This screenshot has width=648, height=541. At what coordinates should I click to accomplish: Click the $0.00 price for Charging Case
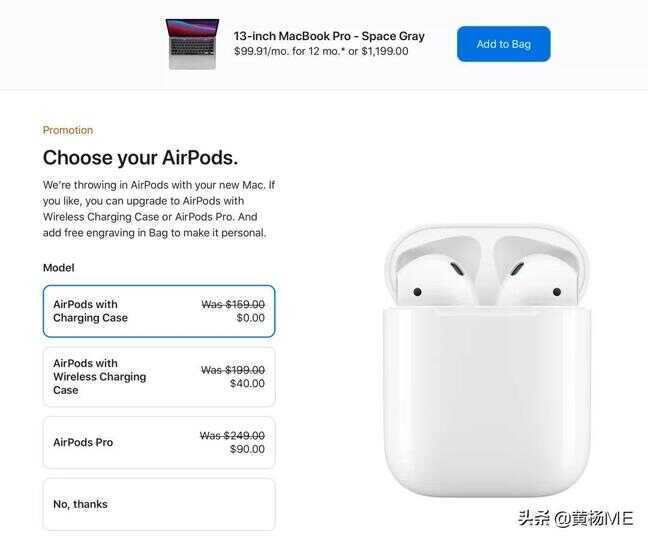point(250,318)
